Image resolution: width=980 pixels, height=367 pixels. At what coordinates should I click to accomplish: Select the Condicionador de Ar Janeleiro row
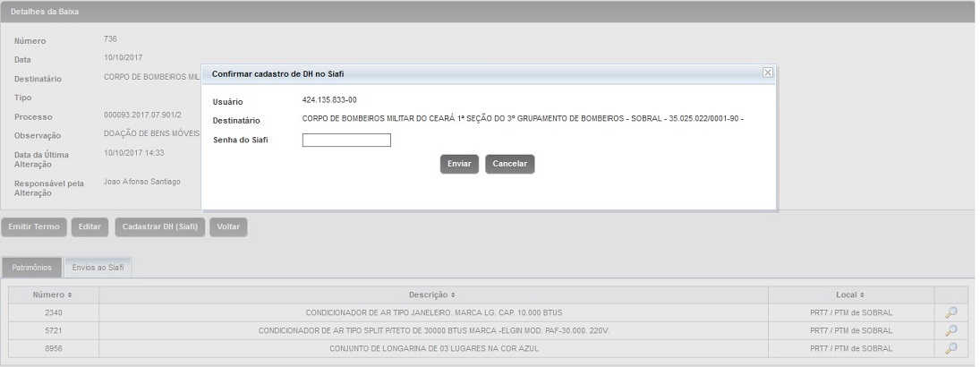pos(433,312)
